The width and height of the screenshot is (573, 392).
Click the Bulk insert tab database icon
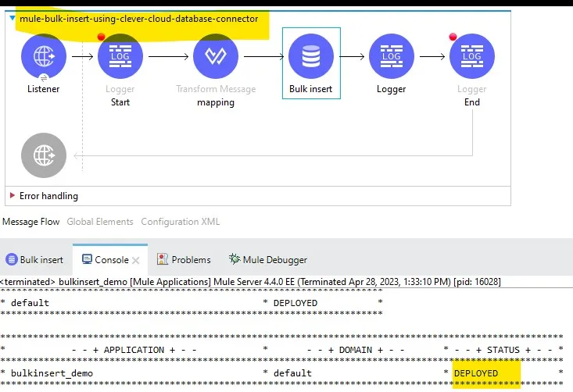12,259
